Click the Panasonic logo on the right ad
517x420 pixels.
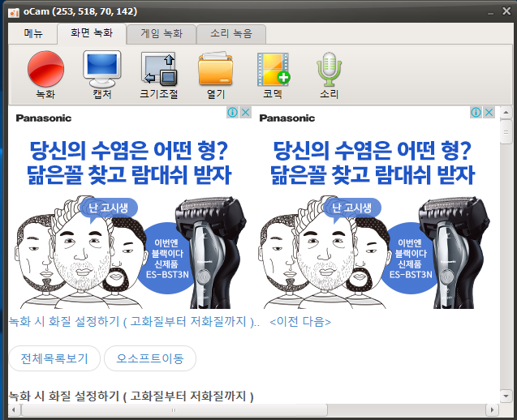(x=287, y=118)
